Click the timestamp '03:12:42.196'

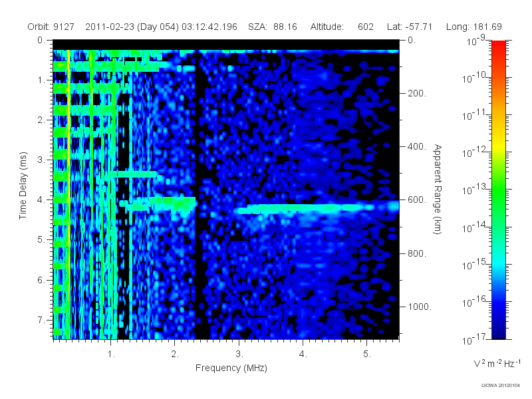(x=209, y=27)
